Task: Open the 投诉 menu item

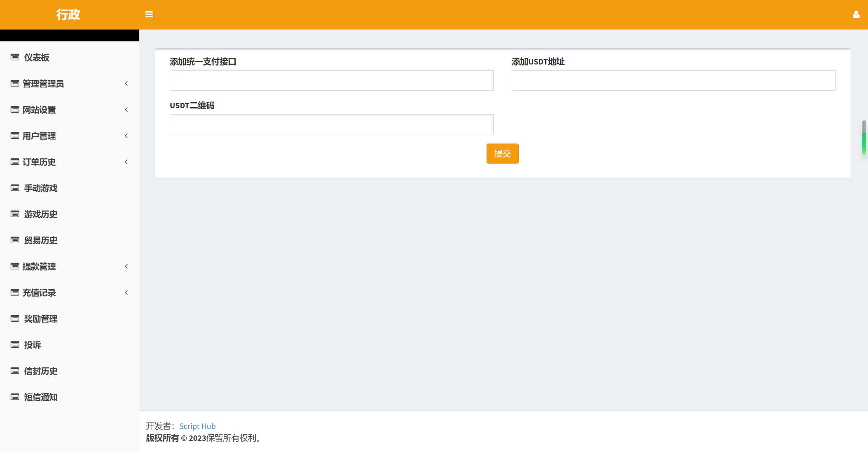Action: pos(33,345)
